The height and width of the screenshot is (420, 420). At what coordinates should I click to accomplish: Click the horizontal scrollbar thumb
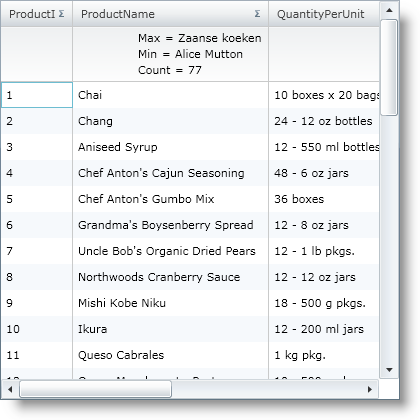point(96,389)
